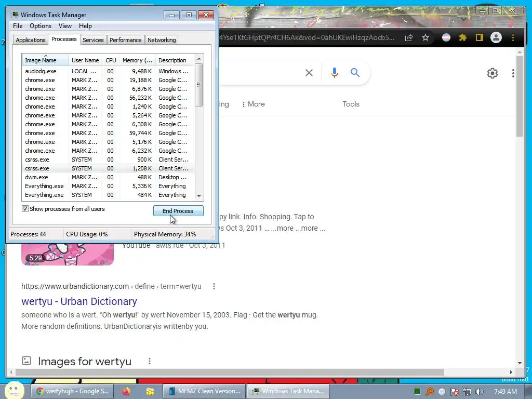This screenshot has height=399, width=532.
Task: Open the File menu in Task Manager
Action: click(18, 26)
